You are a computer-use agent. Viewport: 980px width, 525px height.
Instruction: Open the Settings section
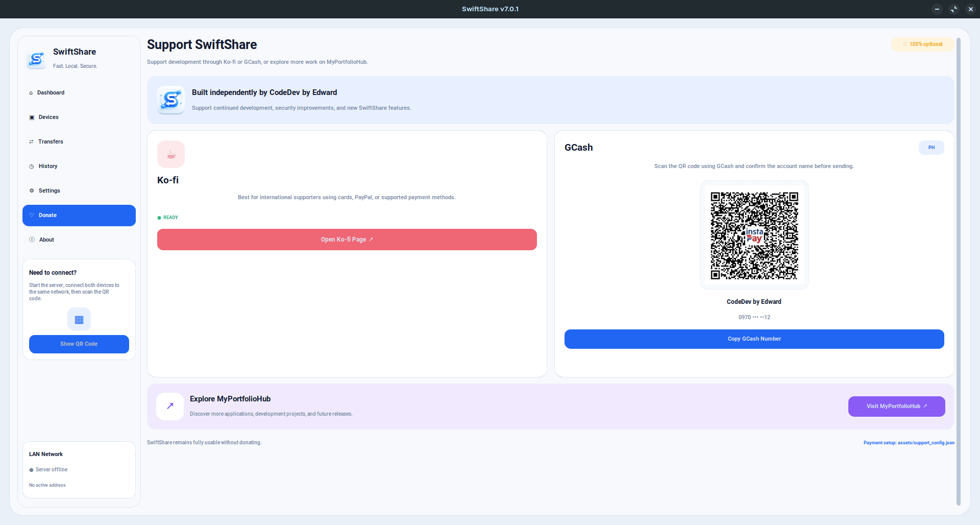pyautogui.click(x=79, y=191)
